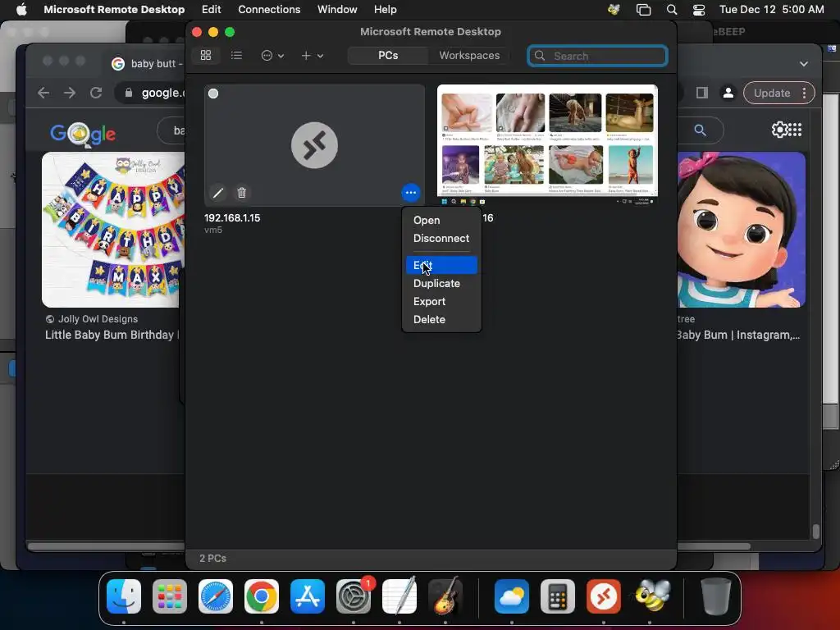Image resolution: width=840 pixels, height=630 pixels.
Task: Open the cartoon girl image result in Chrome
Action: [742, 230]
